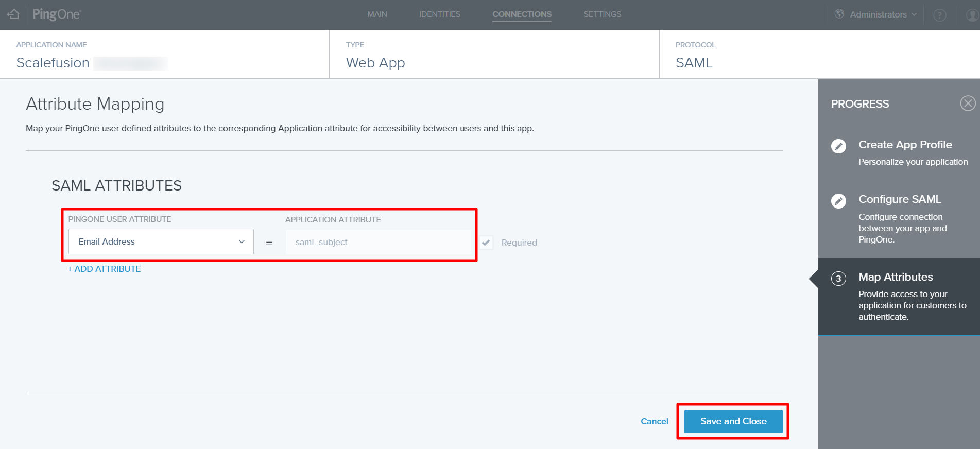The width and height of the screenshot is (980, 449).
Task: Open the help question mark icon
Action: point(940,15)
